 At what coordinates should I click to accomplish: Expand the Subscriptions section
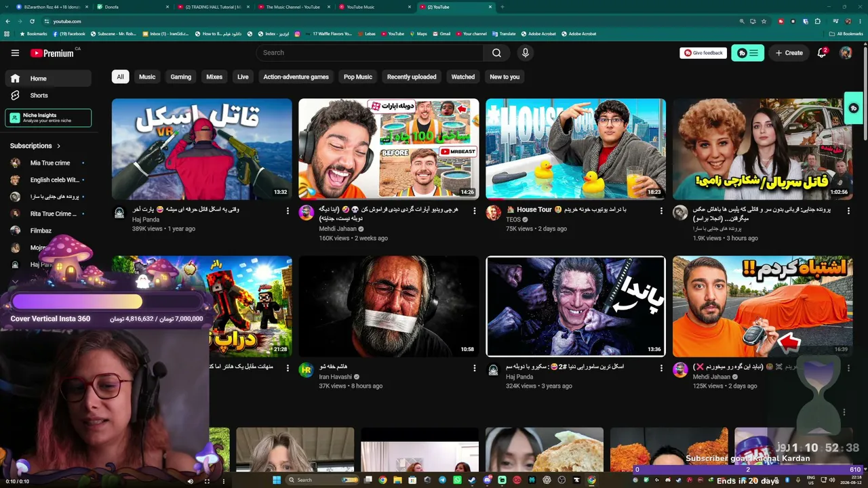tap(35, 146)
